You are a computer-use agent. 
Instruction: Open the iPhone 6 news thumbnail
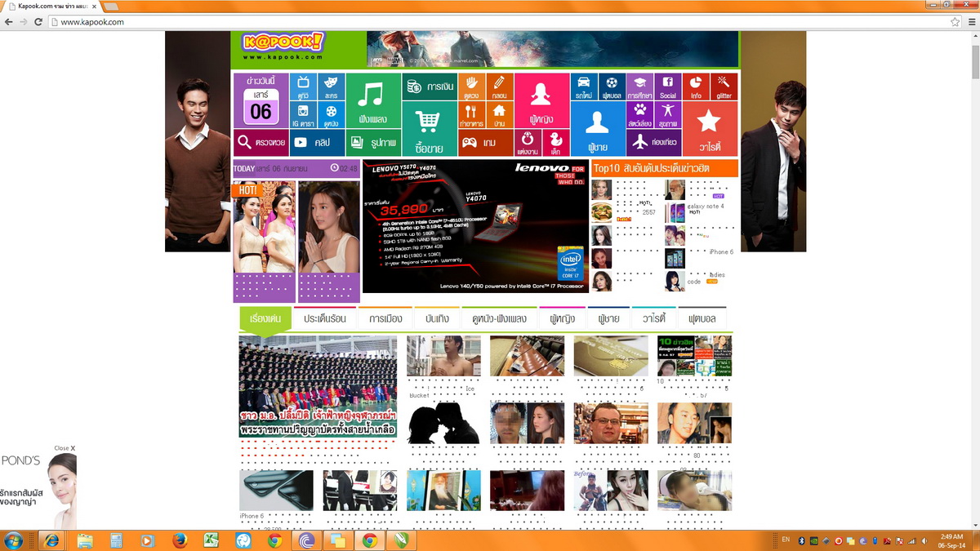pyautogui.click(x=276, y=491)
